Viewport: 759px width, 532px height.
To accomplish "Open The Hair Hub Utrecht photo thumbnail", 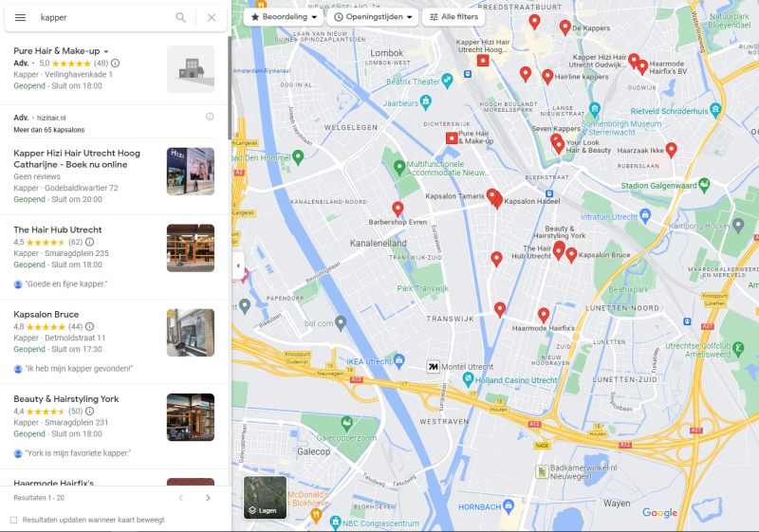I will coord(191,248).
